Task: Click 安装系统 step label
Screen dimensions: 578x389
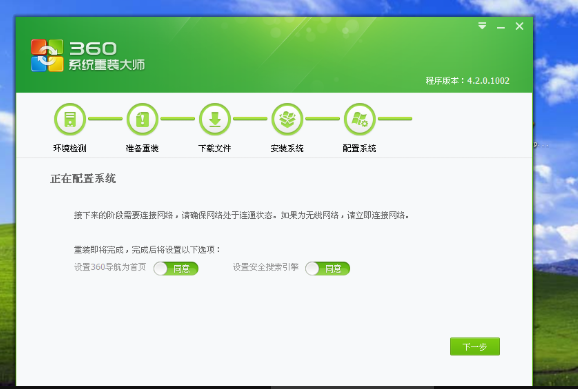Action: tap(287, 148)
